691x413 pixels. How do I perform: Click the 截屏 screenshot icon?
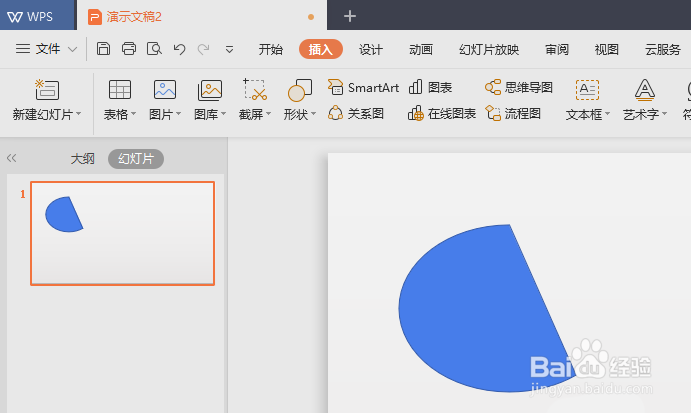pyautogui.click(x=255, y=90)
